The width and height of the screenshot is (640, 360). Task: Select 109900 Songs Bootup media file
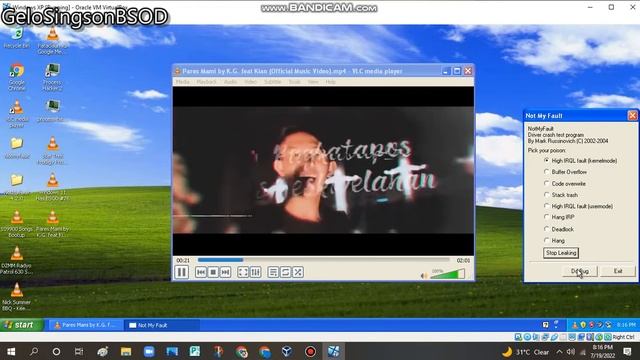pos(17,224)
